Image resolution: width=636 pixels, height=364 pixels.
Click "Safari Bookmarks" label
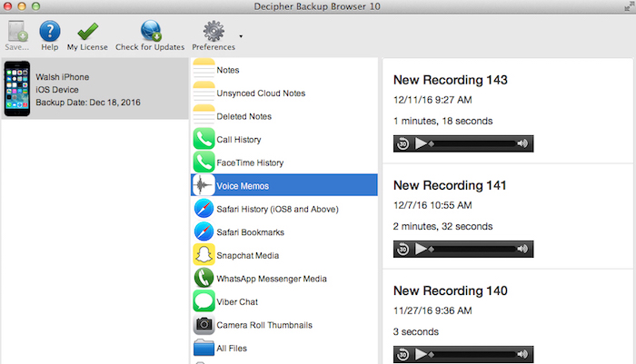[x=250, y=232]
